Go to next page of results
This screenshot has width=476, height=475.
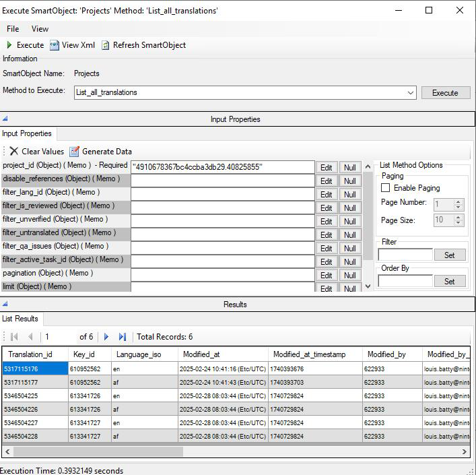(x=106, y=337)
